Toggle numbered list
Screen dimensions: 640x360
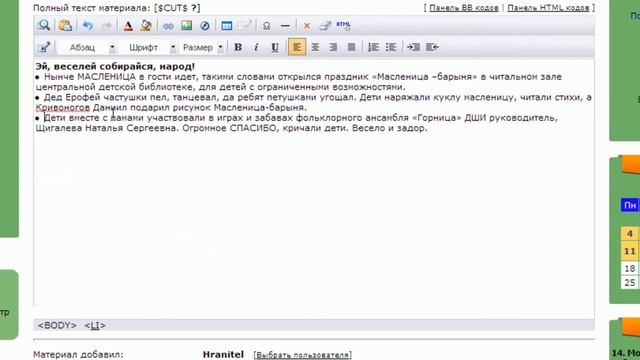tap(373, 47)
